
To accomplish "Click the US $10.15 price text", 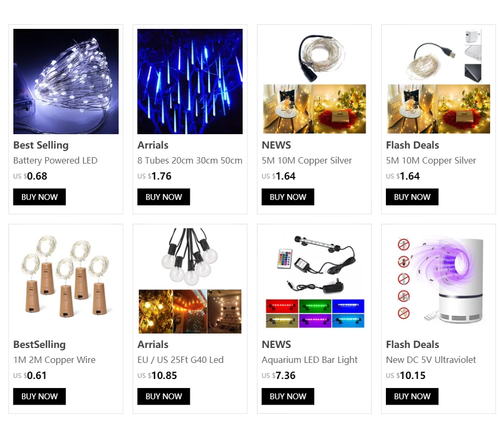I will pyautogui.click(x=406, y=375).
